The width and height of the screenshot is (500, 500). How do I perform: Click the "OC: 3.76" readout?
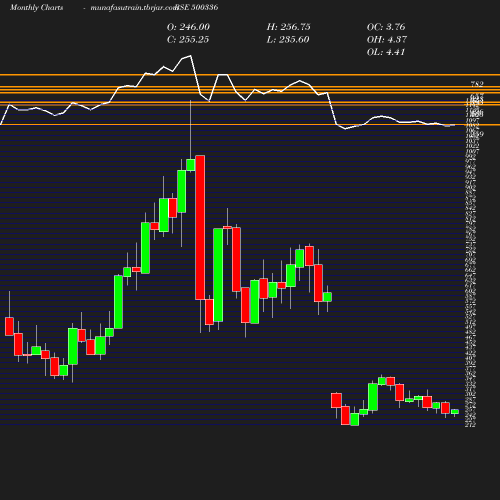[x=386, y=27]
